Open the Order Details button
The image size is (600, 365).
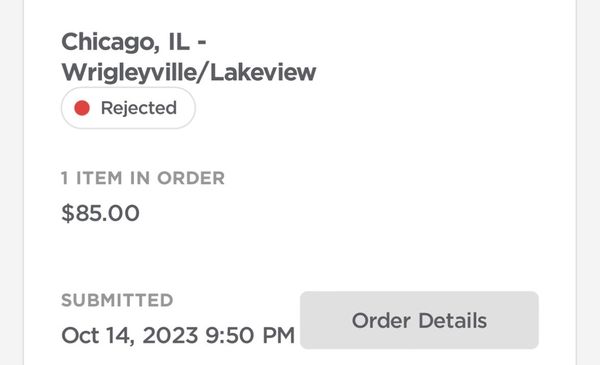[x=419, y=320]
